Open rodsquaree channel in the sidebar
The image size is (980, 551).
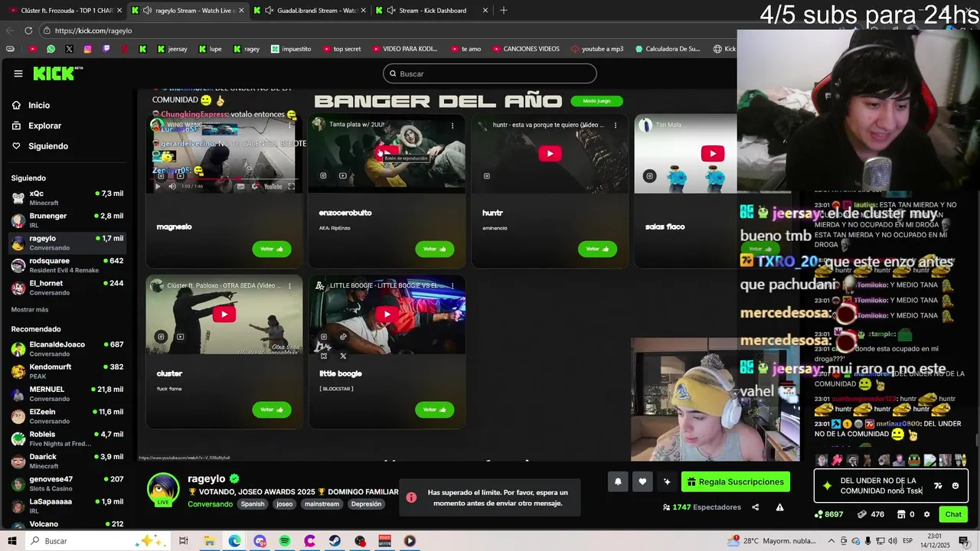67,265
